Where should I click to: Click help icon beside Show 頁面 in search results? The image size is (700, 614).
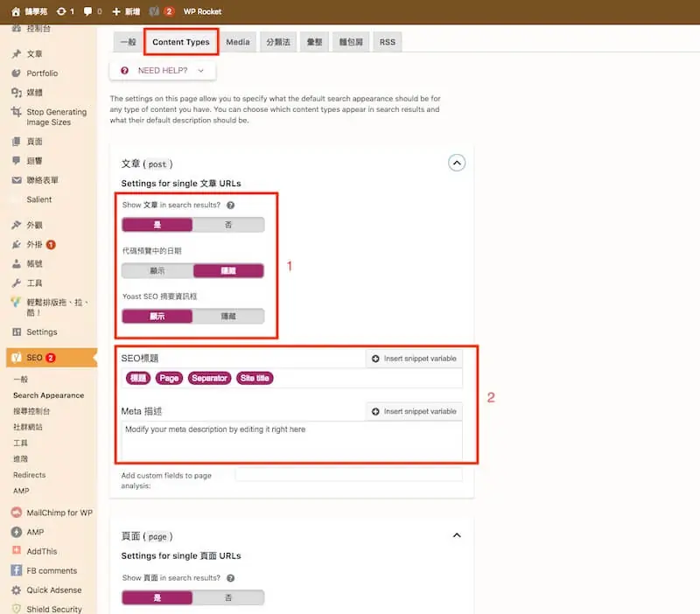(230, 578)
